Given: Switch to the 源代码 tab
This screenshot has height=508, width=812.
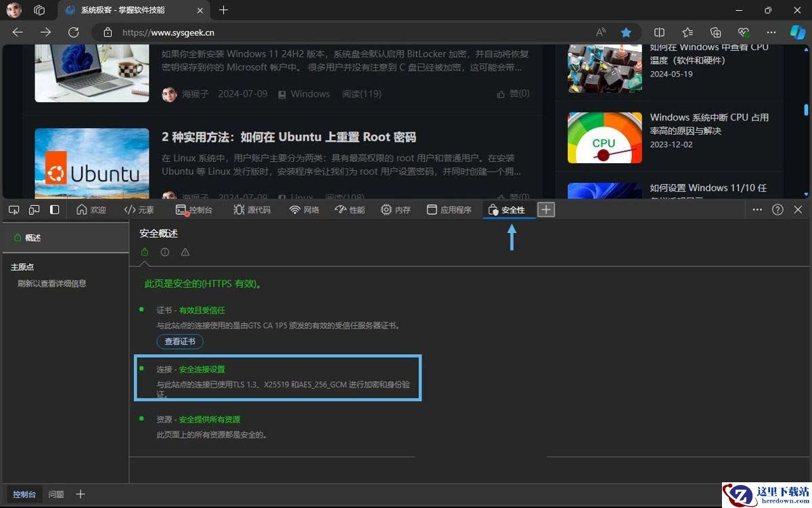Looking at the screenshot, I should point(252,210).
